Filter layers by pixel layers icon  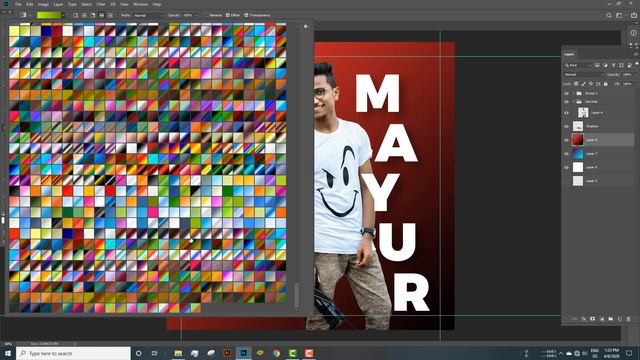pos(597,65)
